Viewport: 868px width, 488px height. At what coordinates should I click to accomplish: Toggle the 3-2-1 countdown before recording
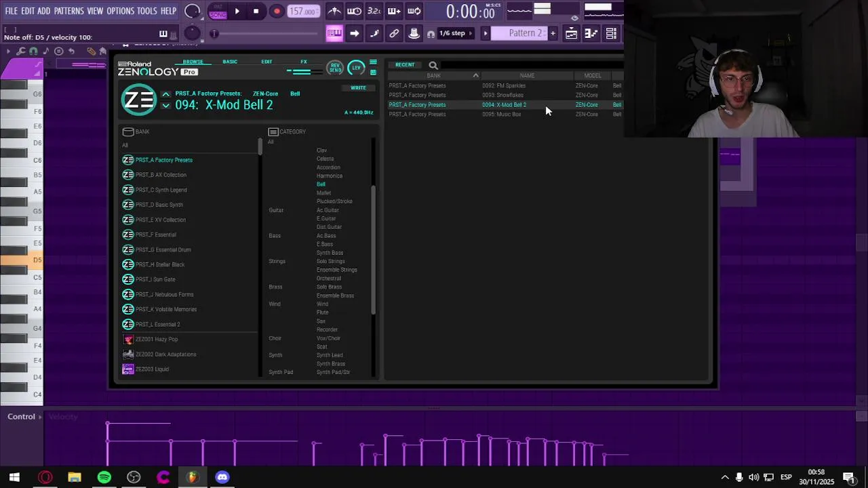tap(374, 11)
